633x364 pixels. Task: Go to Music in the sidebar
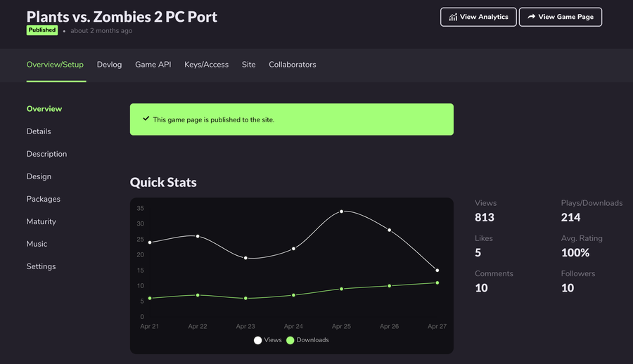pos(37,244)
